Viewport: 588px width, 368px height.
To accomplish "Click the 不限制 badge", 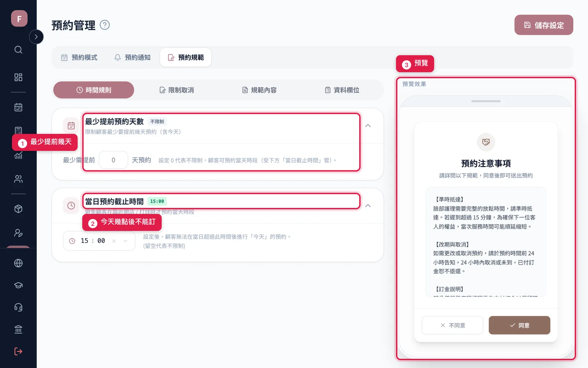I will 157,121.
